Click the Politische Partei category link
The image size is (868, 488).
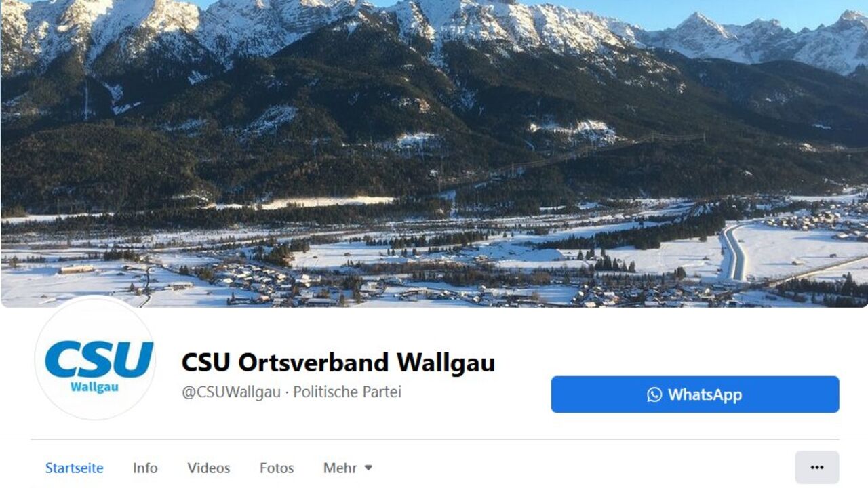[x=347, y=392]
